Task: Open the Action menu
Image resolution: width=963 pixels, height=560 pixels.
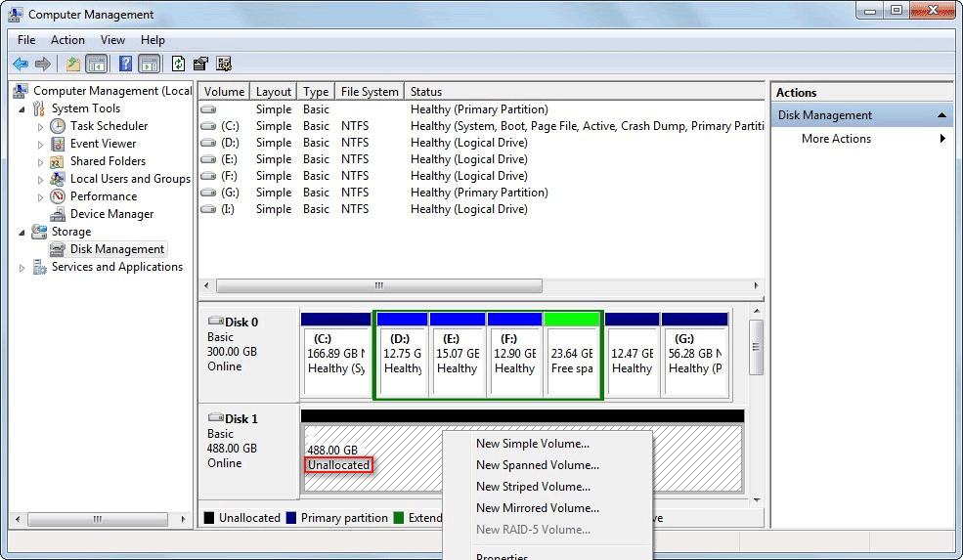Action: click(x=67, y=40)
